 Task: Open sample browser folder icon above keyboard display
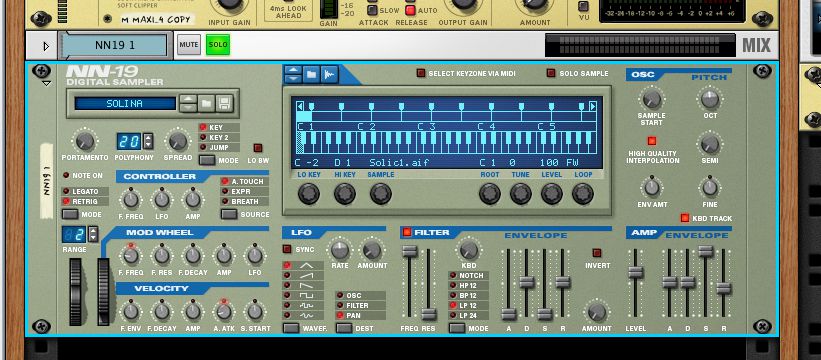(x=311, y=74)
